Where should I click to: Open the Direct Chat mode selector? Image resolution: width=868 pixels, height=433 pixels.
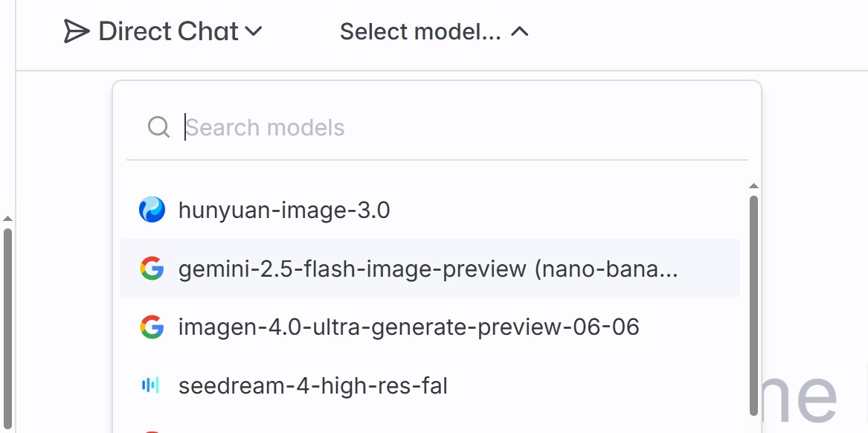(x=169, y=31)
